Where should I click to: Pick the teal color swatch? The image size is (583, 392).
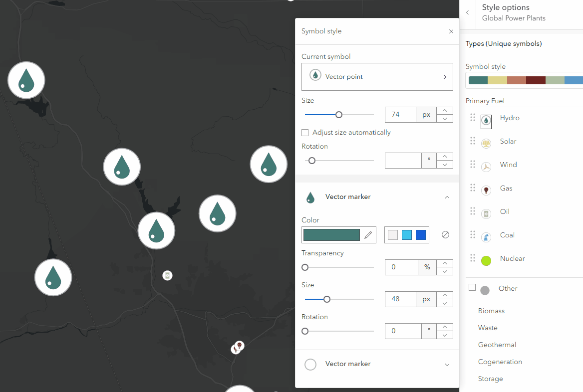(x=331, y=234)
